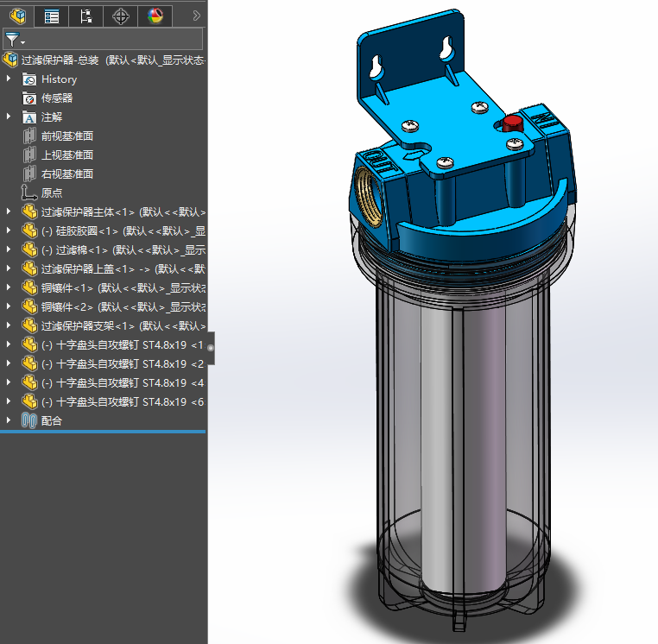This screenshot has width=658, height=644.
Task: Show more manager tabs with the chevron
Action: [196, 16]
